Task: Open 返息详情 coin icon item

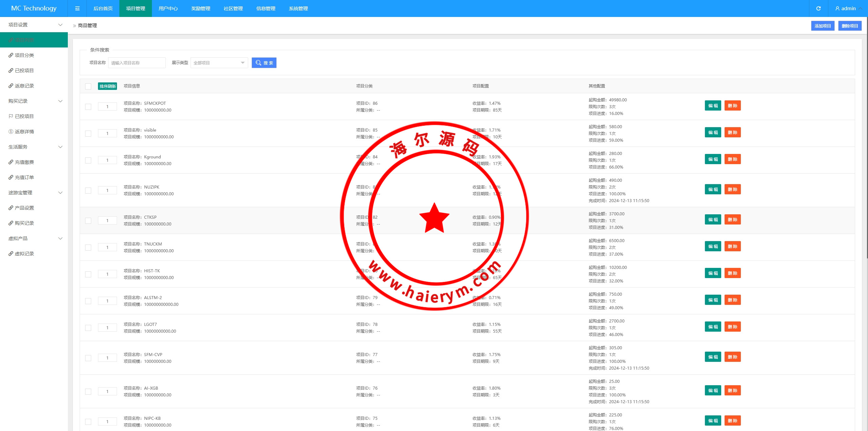Action: [11, 132]
